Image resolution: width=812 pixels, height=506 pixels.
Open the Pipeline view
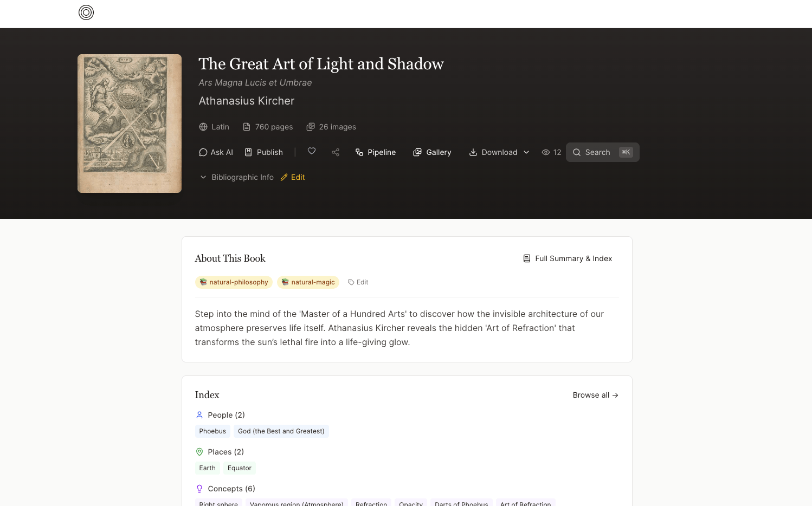click(x=376, y=152)
